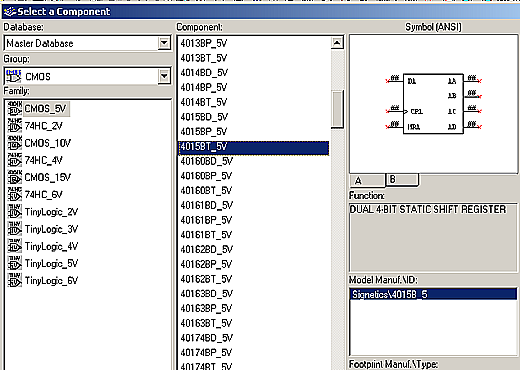Select component 4014BP_5V
520x370 pixels.
pyautogui.click(x=204, y=87)
